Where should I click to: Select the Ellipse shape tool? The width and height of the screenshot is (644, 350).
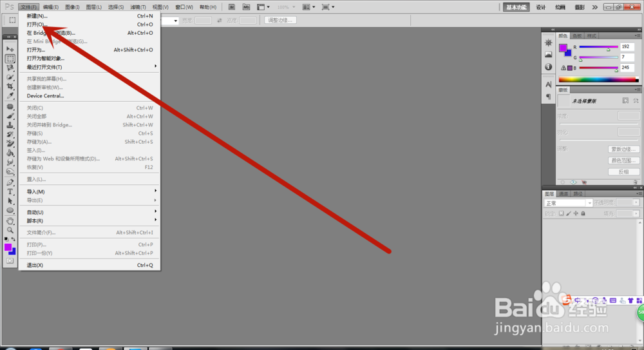pyautogui.click(x=10, y=211)
